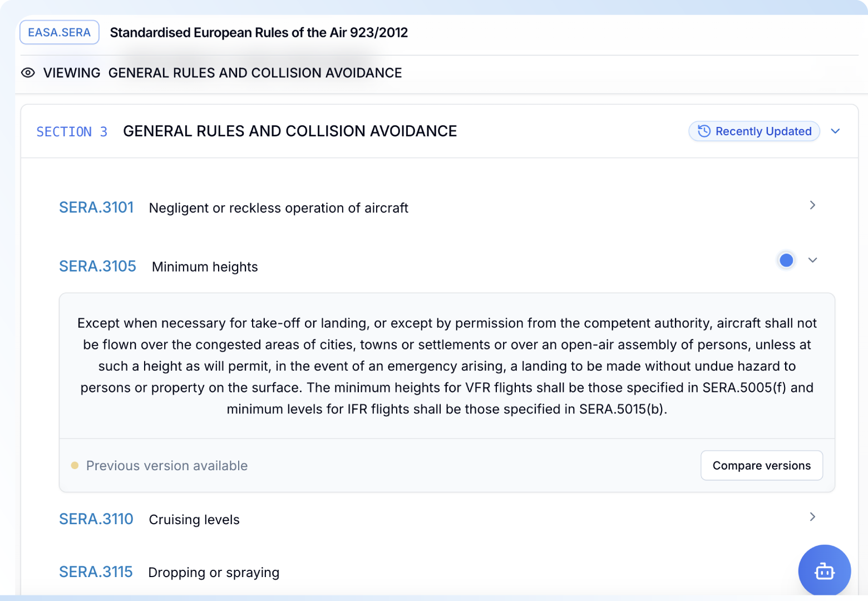This screenshot has height=601, width=868.
Task: Open the SERA.3105 link
Action: click(97, 267)
